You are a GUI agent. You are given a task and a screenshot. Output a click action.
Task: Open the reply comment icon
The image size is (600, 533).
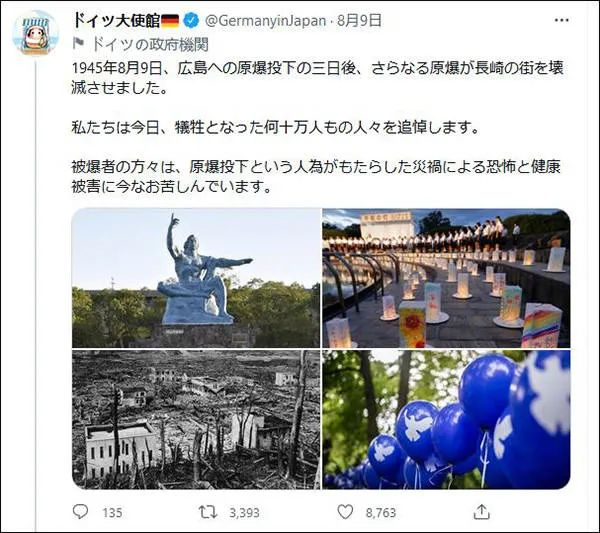coord(80,512)
